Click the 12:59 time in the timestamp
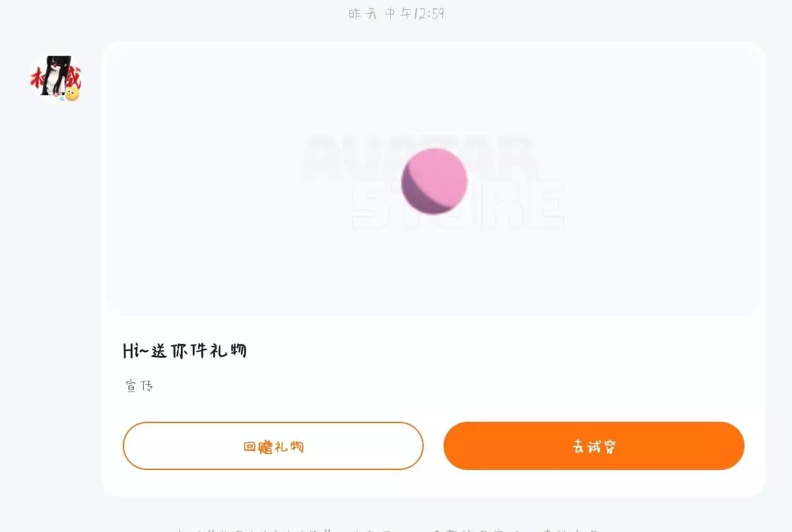 pos(429,13)
